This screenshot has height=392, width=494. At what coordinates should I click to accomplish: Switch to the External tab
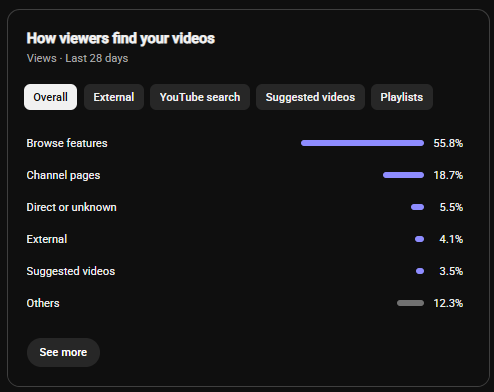[114, 97]
